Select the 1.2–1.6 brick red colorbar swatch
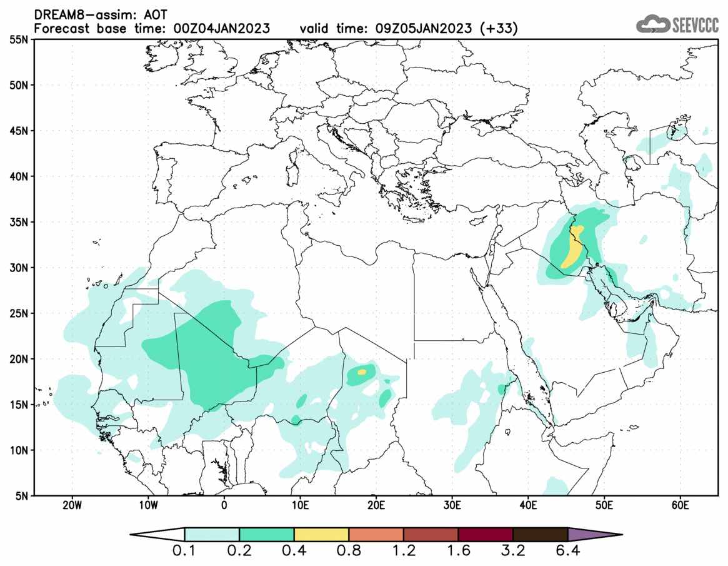The height and width of the screenshot is (566, 728). [x=431, y=534]
